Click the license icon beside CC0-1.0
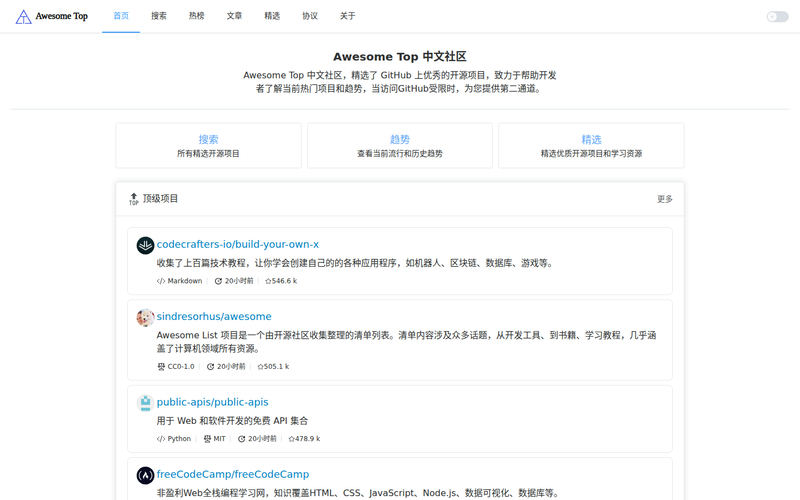 [x=161, y=366]
